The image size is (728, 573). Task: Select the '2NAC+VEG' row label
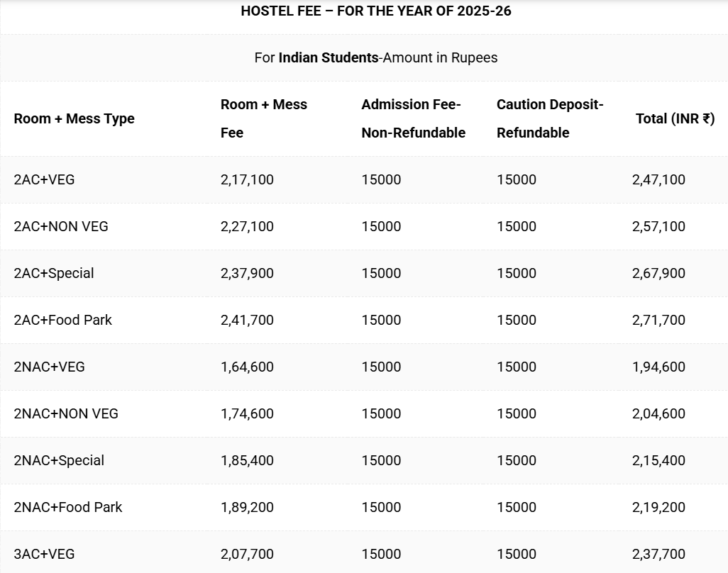pos(49,367)
